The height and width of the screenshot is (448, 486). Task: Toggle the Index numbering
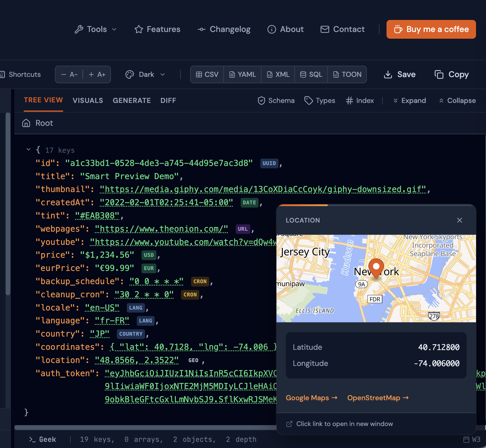(x=360, y=101)
